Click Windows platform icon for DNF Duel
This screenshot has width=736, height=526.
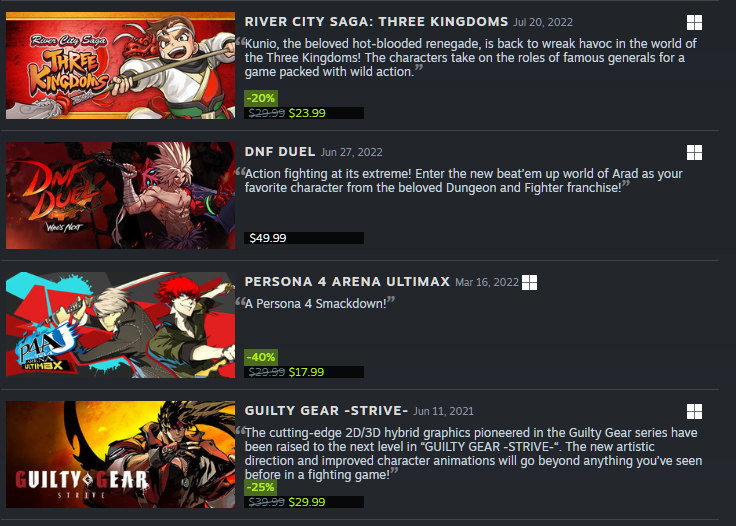[694, 152]
